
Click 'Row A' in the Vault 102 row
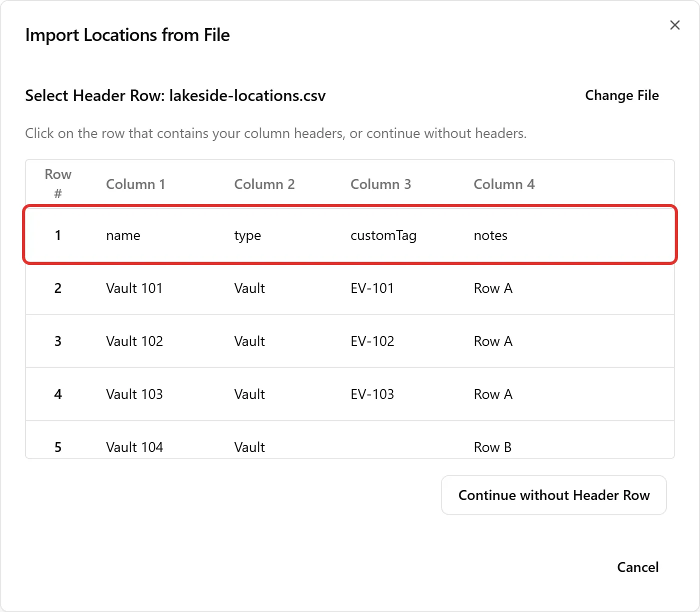point(493,341)
